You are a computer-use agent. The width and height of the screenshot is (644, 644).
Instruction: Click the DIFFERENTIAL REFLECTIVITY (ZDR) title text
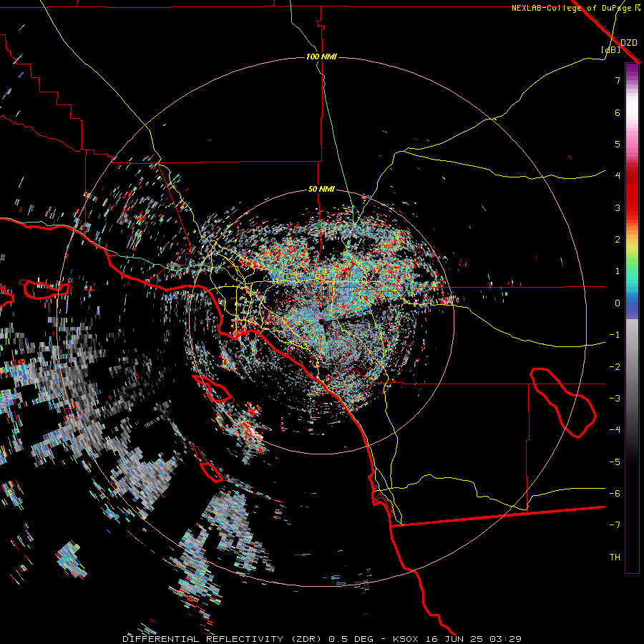(223, 639)
